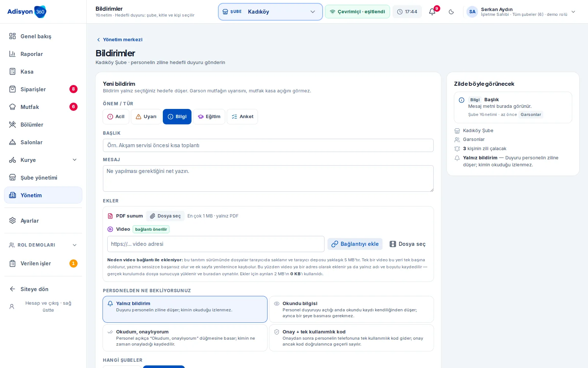Click the Garsonlar tag in preview

click(531, 114)
